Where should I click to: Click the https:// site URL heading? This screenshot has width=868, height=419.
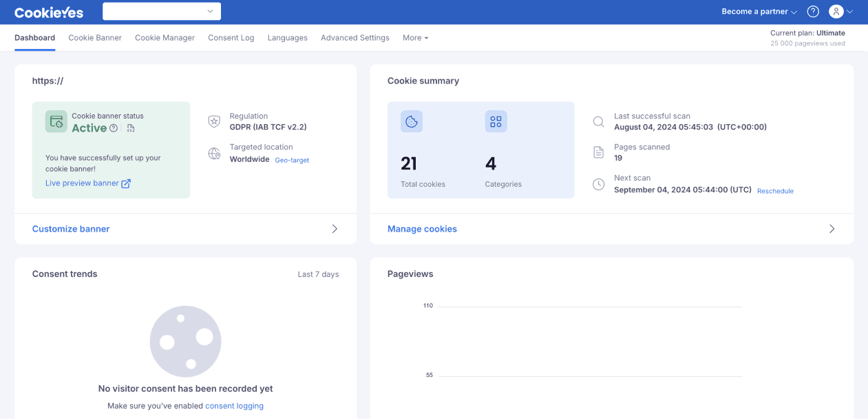point(47,81)
